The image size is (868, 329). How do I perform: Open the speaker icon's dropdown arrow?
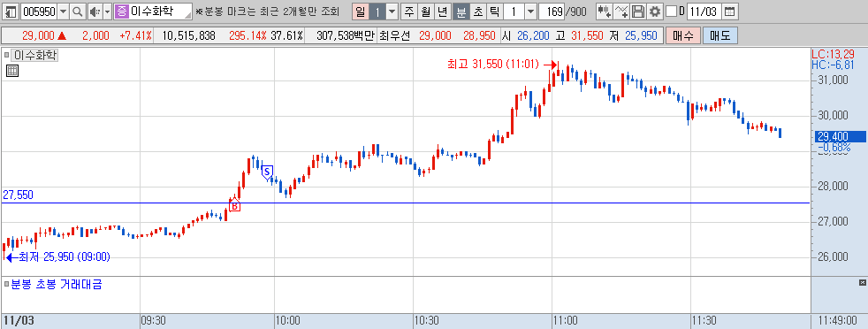(107, 11)
